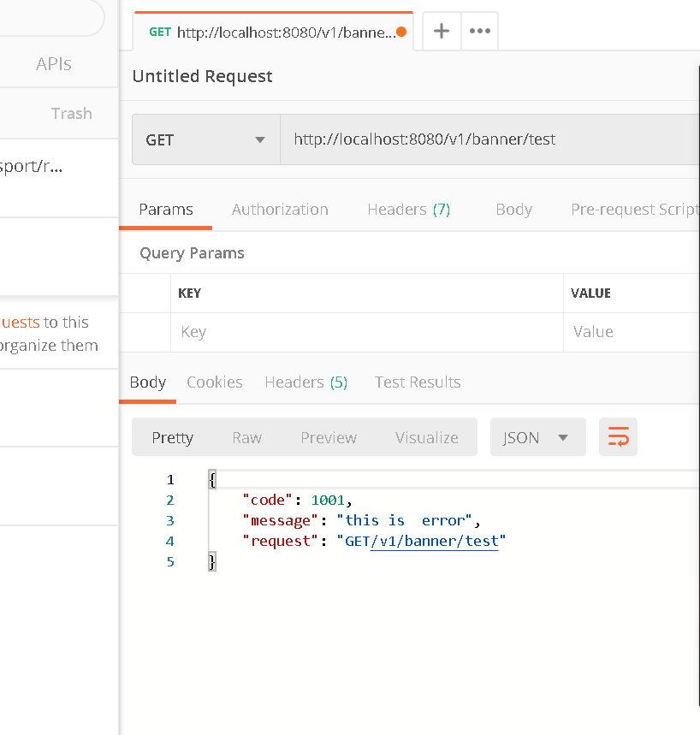Show the response Headers (5) tab
This screenshot has height=735, width=700.
(x=306, y=382)
